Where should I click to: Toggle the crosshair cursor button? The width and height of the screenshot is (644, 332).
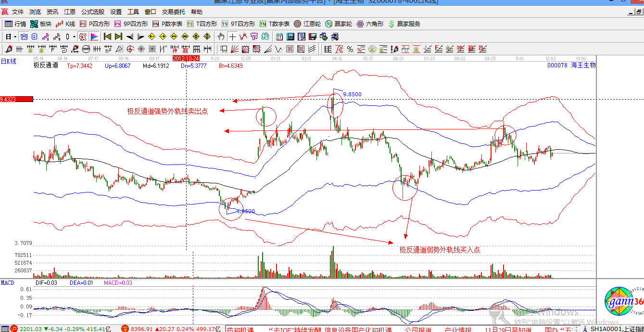[232, 37]
